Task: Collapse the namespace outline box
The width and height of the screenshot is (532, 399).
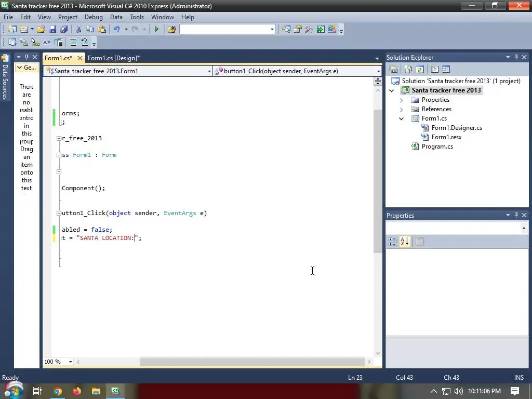Action: tap(59, 138)
